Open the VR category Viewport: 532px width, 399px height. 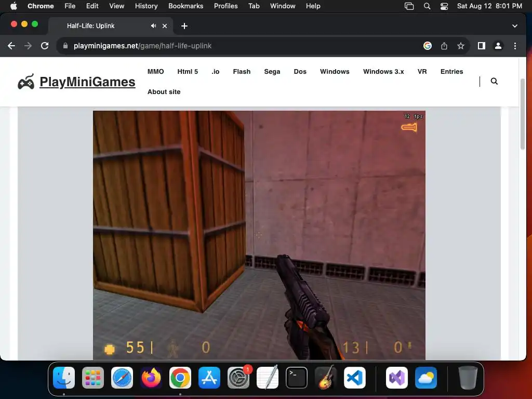422,72
